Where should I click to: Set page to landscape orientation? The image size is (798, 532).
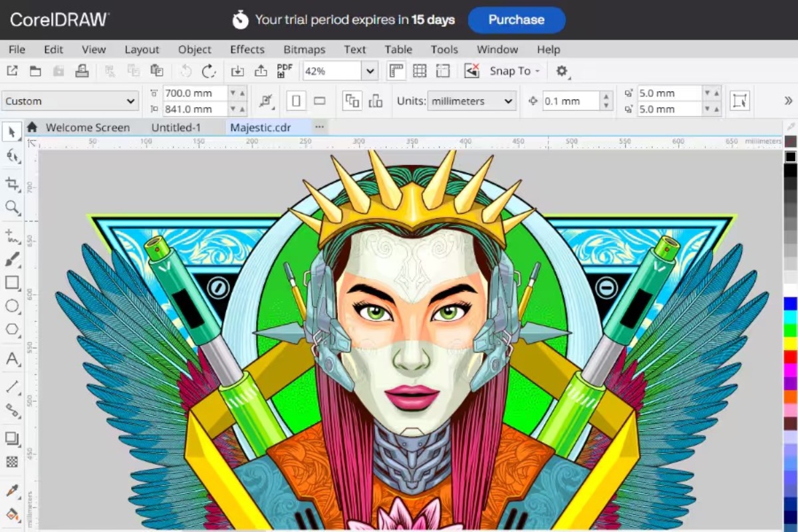[x=319, y=100]
